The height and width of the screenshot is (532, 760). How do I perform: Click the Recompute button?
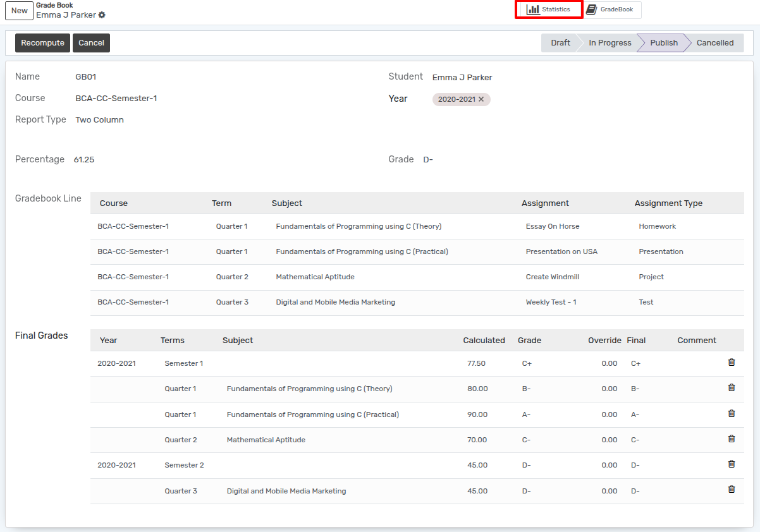click(x=42, y=43)
